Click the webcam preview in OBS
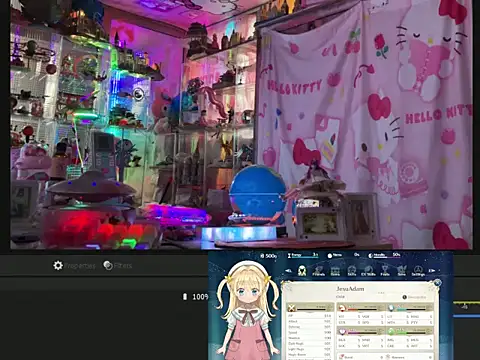480x360 pixels. pyautogui.click(x=241, y=124)
